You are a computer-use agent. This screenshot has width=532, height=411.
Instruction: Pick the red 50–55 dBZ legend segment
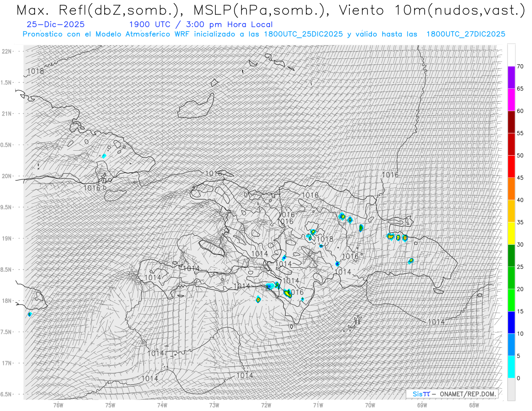point(511,144)
